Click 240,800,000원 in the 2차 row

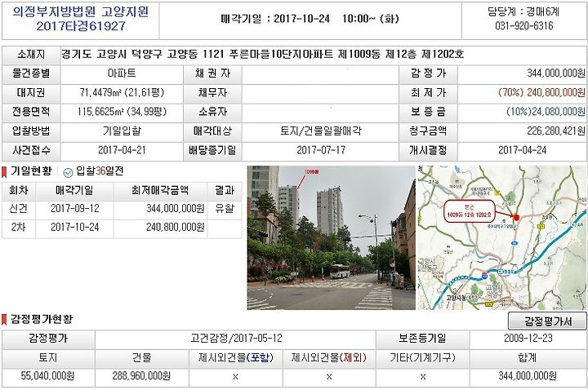[175, 227]
